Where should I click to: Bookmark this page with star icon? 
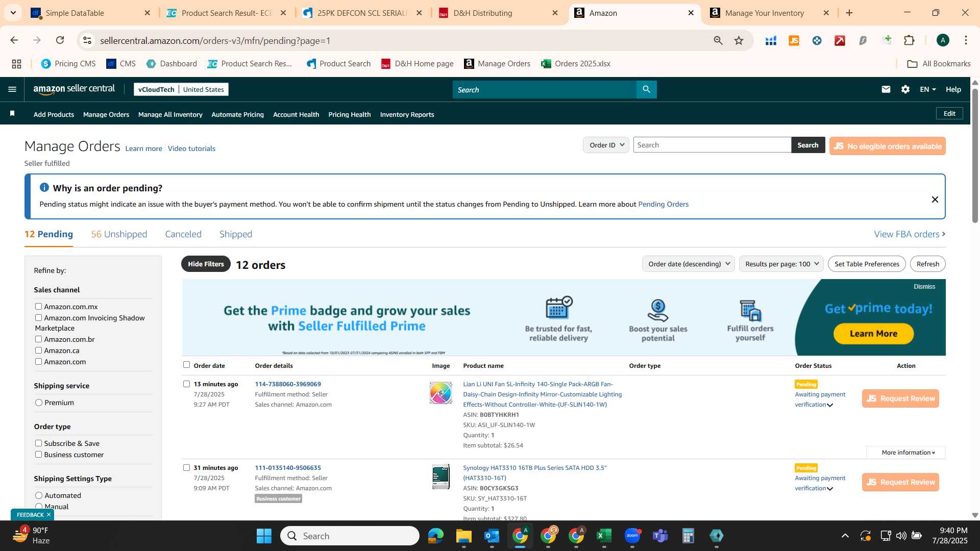coord(739,40)
